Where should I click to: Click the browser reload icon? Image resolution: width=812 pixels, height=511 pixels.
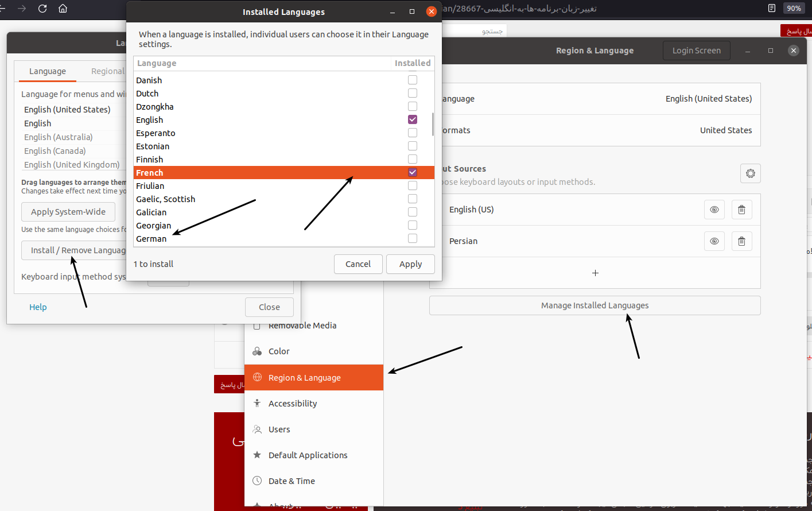42,9
